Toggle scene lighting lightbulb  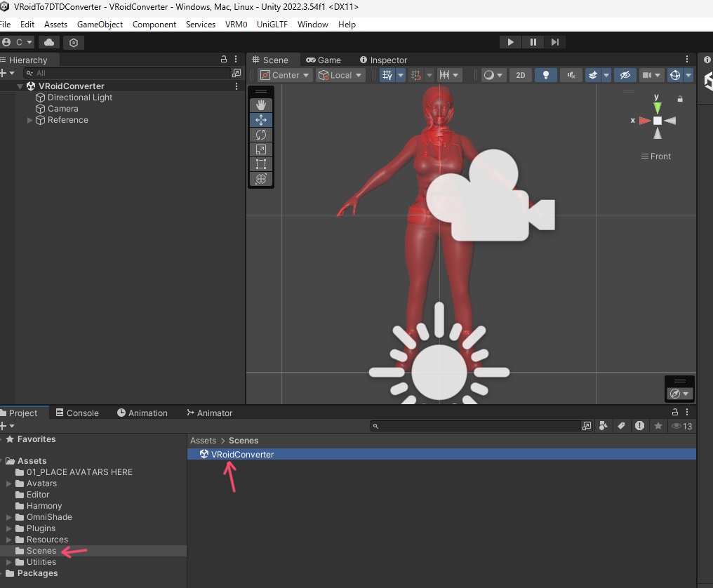545,75
